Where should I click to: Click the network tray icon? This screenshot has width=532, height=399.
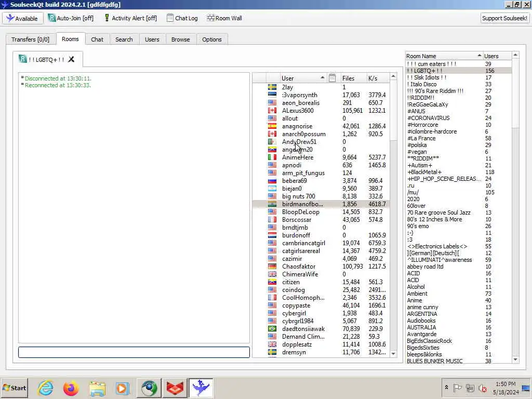coord(470,388)
